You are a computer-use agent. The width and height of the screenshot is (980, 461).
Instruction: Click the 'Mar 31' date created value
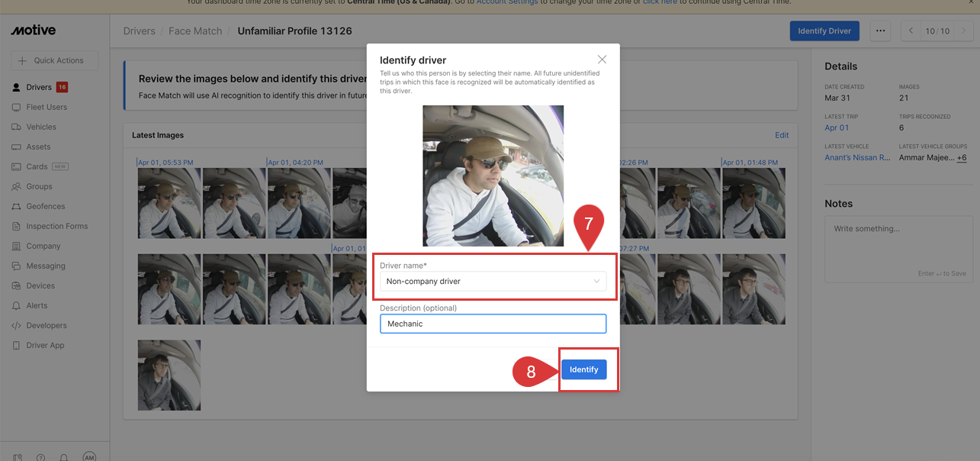837,98
